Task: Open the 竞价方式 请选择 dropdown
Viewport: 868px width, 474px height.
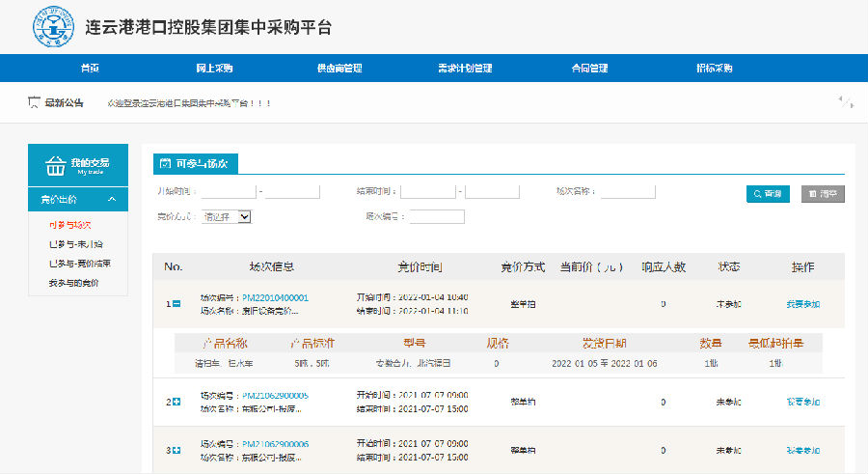Action: [227, 217]
